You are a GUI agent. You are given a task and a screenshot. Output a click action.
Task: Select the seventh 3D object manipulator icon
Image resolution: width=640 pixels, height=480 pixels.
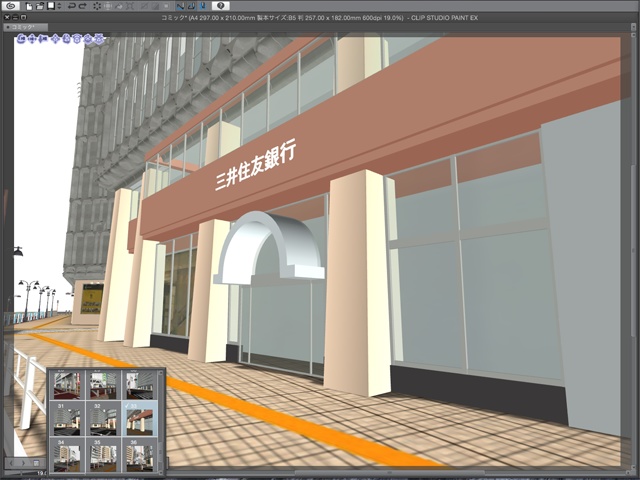coord(88,39)
